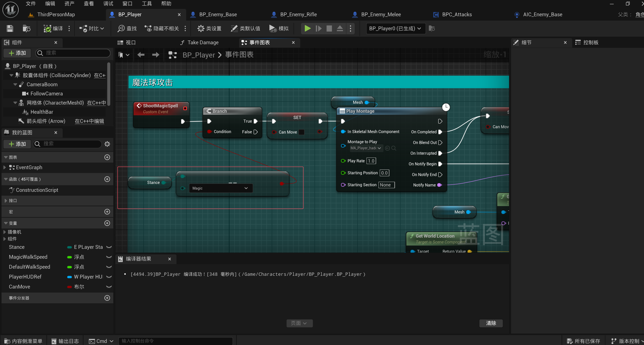Viewport: 644px width, 345px height.
Task: Open play options three-dot menu
Action: 350,28
